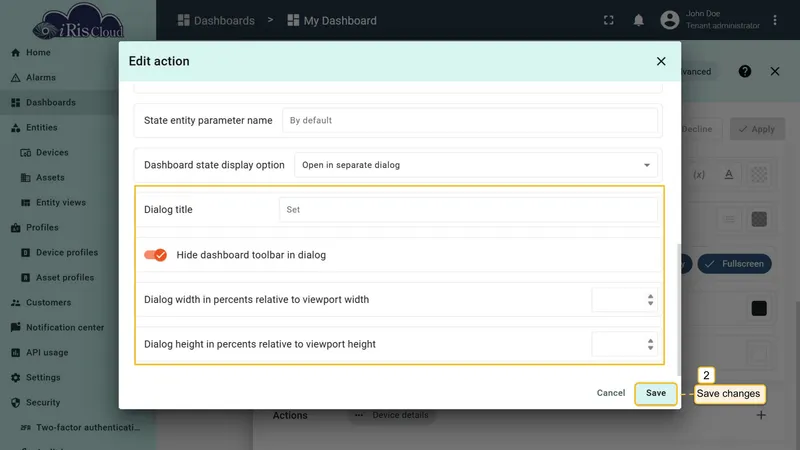Click the My Dashboard breadcrumb
The height and width of the screenshot is (450, 800).
332,20
